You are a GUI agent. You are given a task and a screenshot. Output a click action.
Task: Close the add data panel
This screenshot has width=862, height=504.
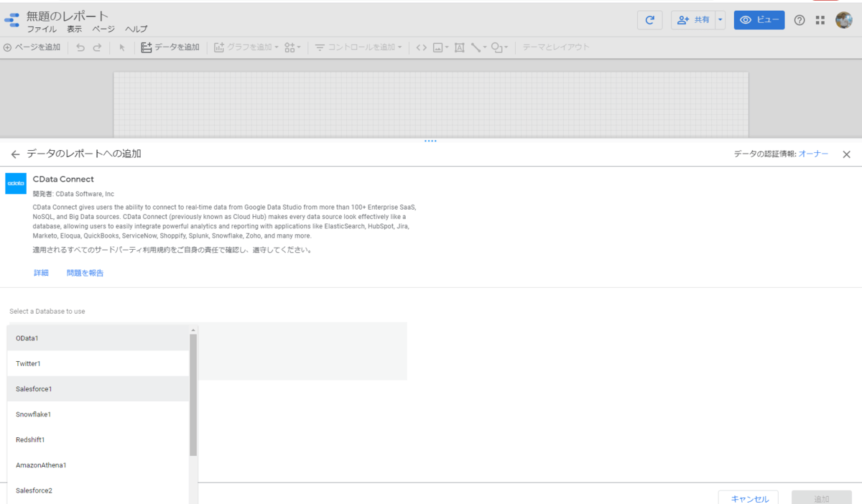pyautogui.click(x=846, y=154)
